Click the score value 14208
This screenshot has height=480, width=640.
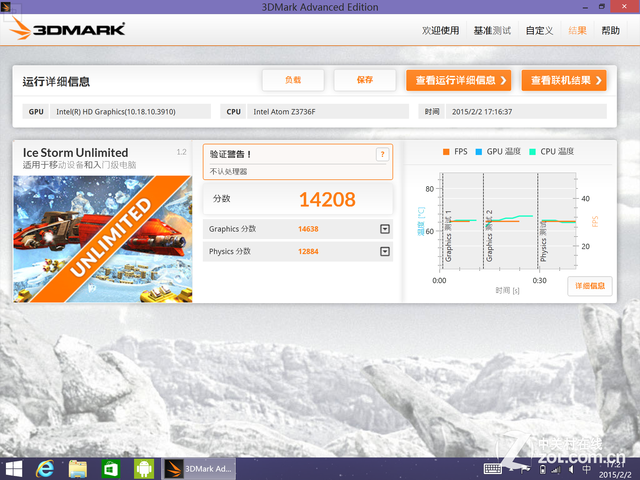click(327, 200)
